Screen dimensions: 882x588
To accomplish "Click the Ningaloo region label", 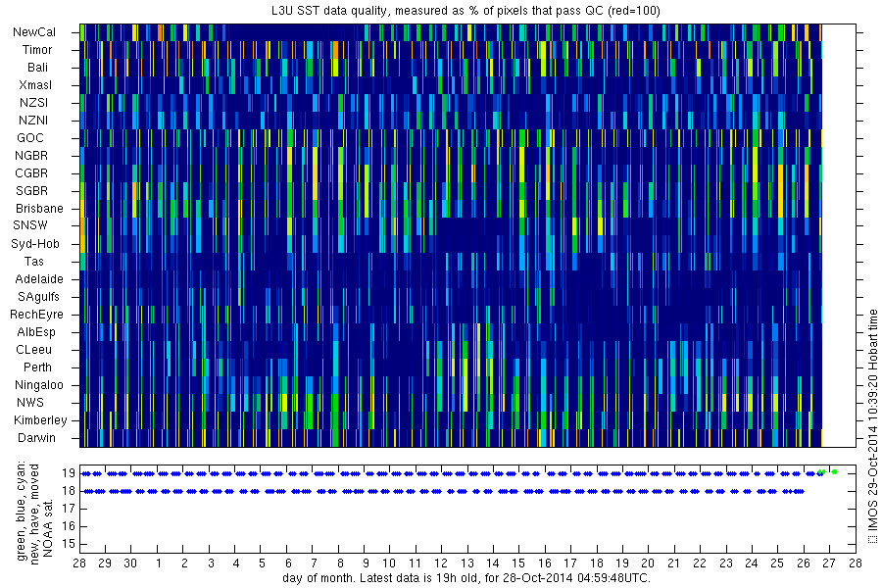I will click(x=39, y=385).
